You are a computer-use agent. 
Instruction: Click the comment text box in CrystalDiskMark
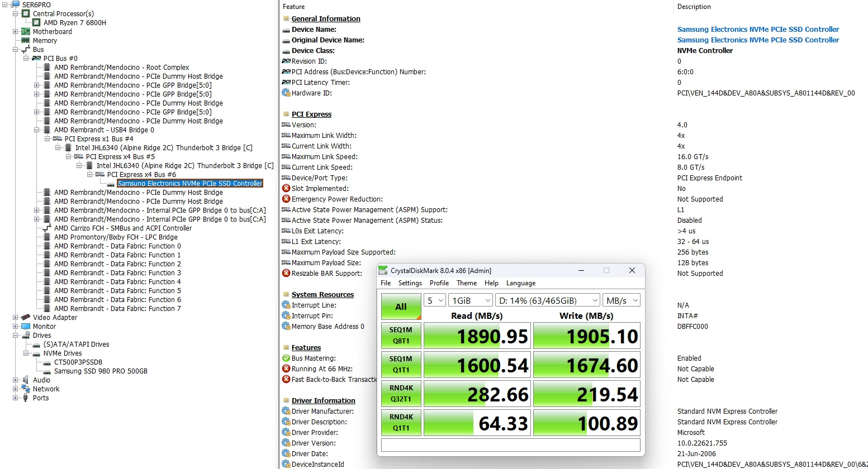coord(510,444)
